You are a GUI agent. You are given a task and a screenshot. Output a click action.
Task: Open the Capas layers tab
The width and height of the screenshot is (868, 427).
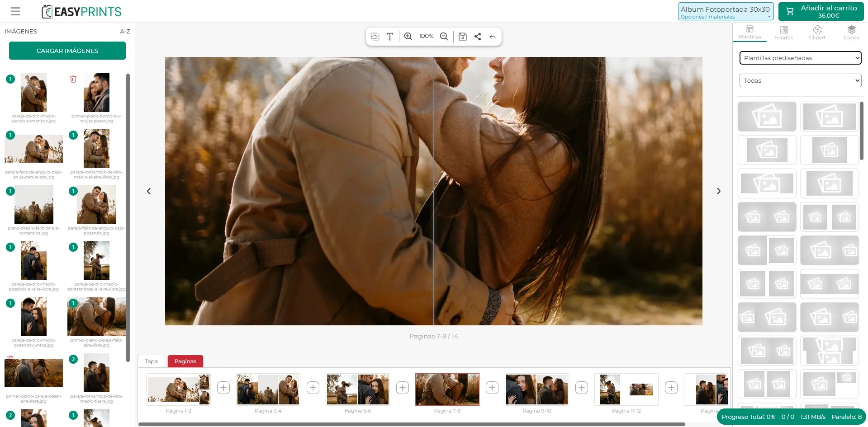(x=851, y=33)
